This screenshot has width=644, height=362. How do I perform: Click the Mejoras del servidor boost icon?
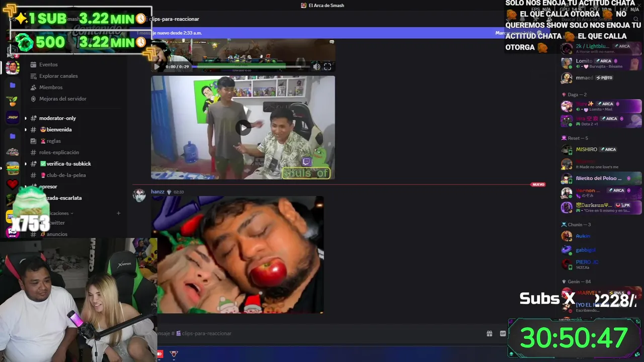point(33,99)
